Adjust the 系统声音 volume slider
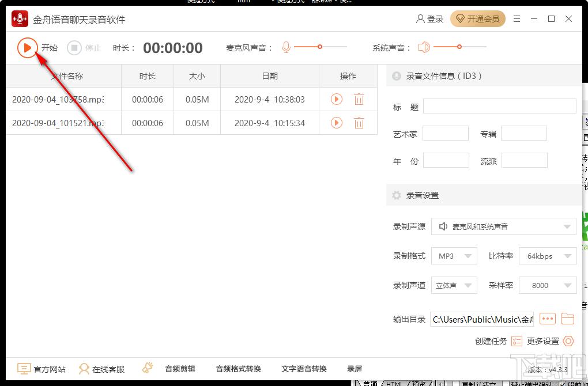Viewport: 588px width, 386px height. 460,47
